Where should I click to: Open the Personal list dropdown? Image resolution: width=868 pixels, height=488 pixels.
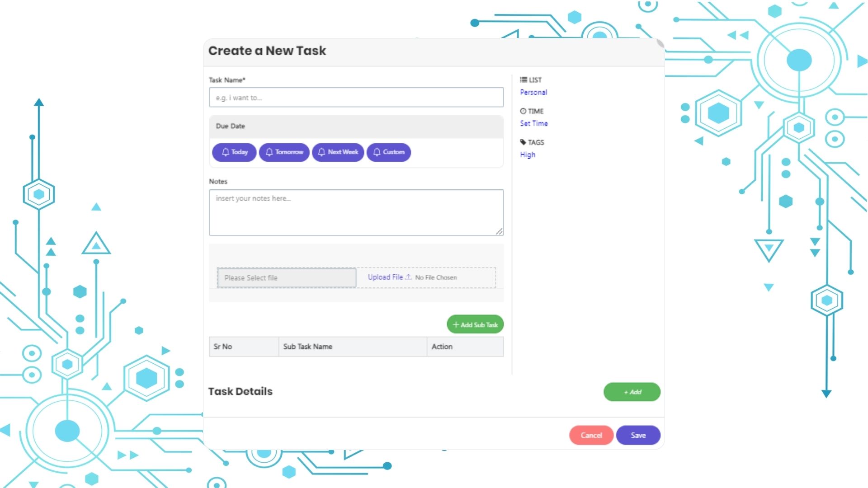coord(533,92)
